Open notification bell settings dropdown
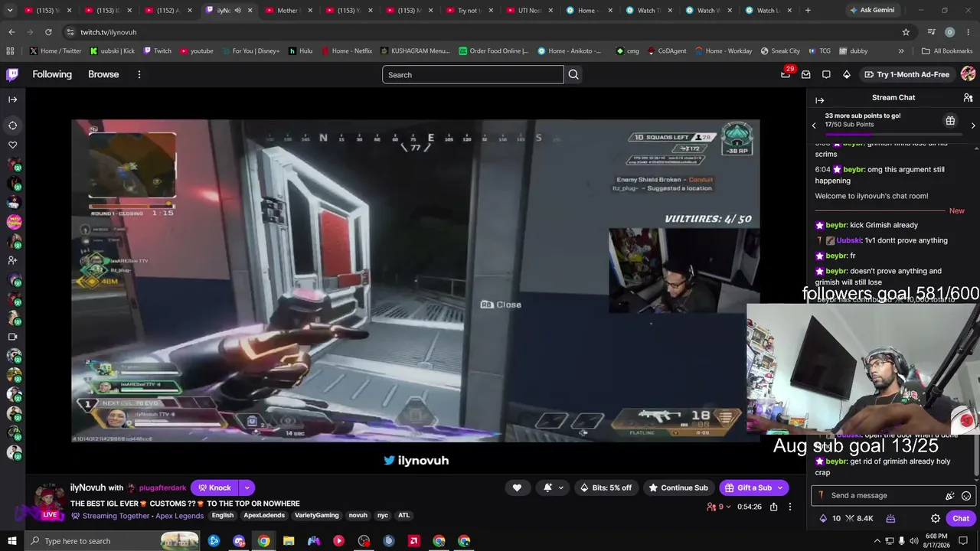This screenshot has width=980, height=551. click(x=554, y=487)
